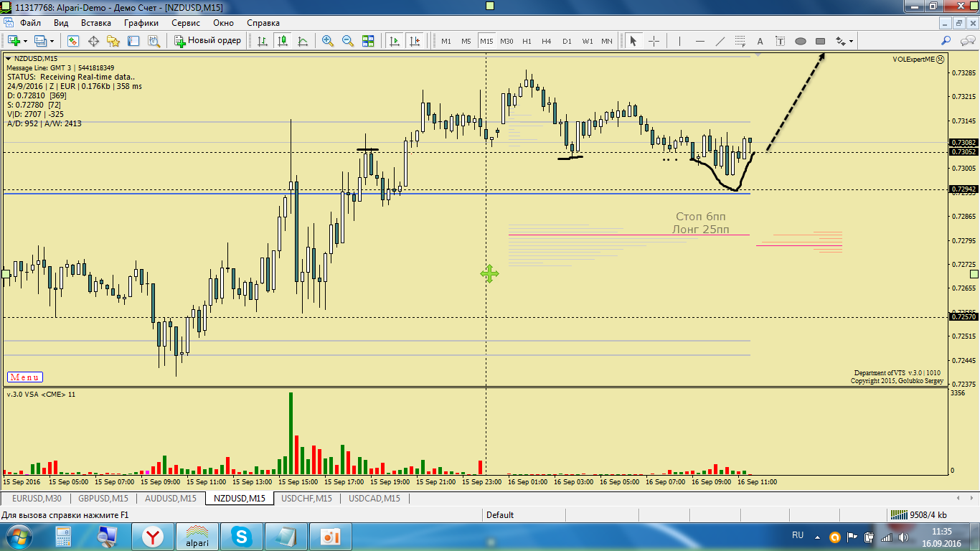
Task: Select the crosshair tool
Action: 654,41
